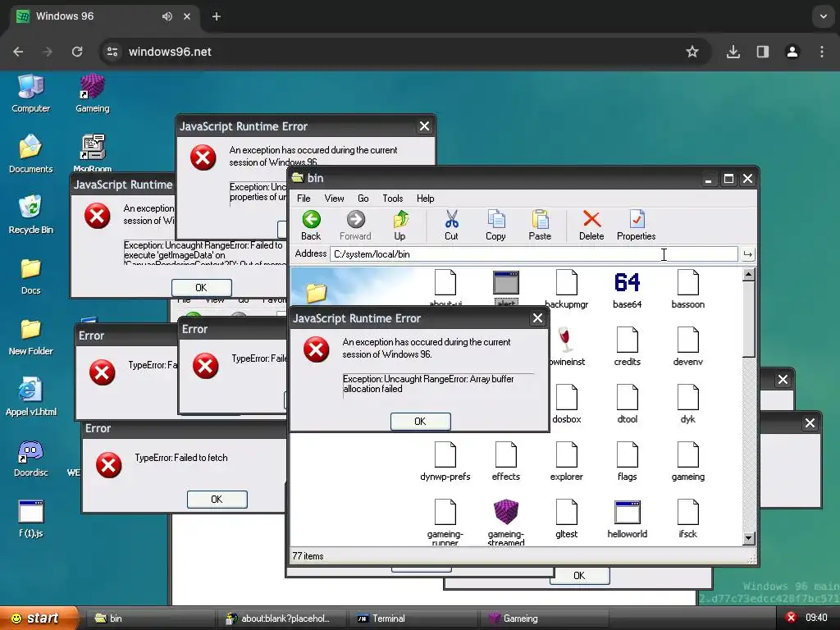Viewport: 840px width, 630px height.
Task: Click the address field C:/system/local/bin
Action: 534,254
